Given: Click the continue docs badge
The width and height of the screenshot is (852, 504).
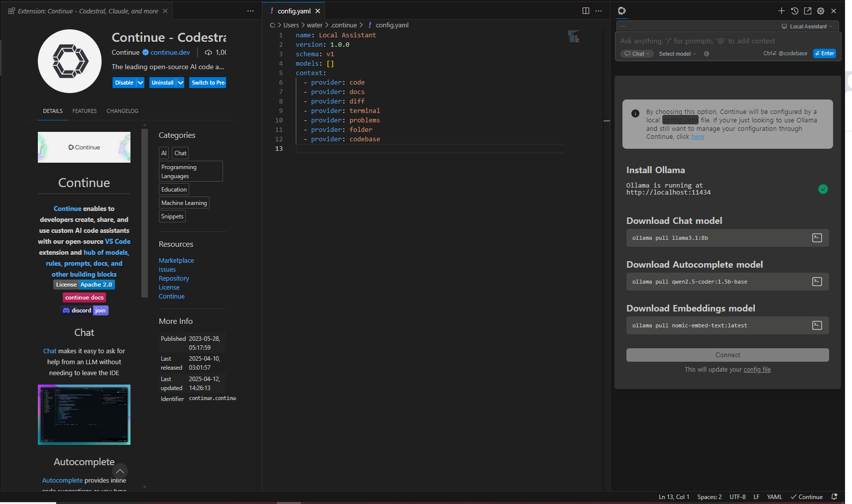Looking at the screenshot, I should tap(85, 298).
